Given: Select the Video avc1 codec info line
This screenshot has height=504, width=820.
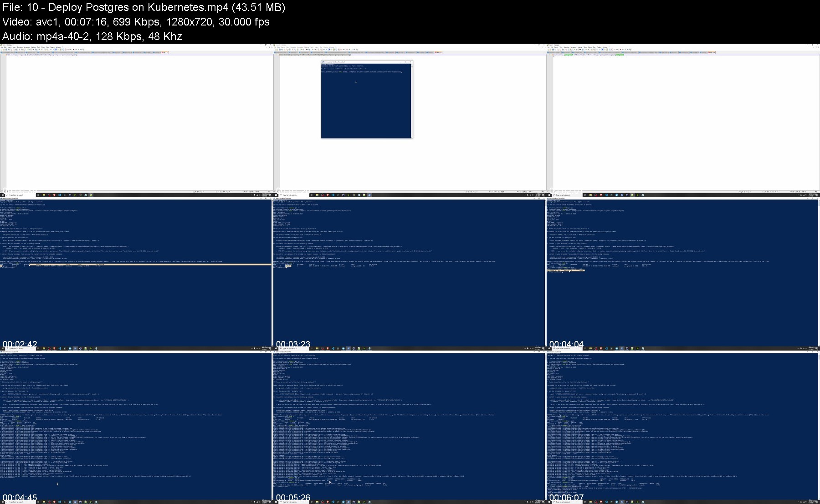Looking at the screenshot, I should click(136, 22).
